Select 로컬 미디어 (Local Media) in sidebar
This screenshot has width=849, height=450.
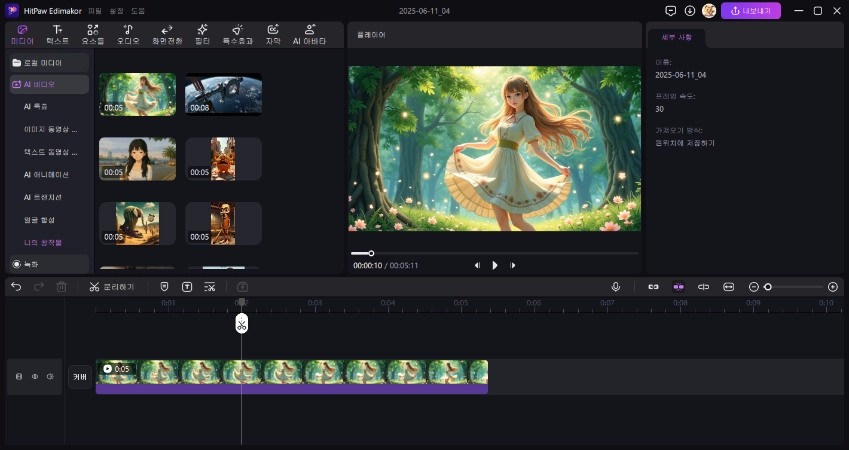point(49,63)
